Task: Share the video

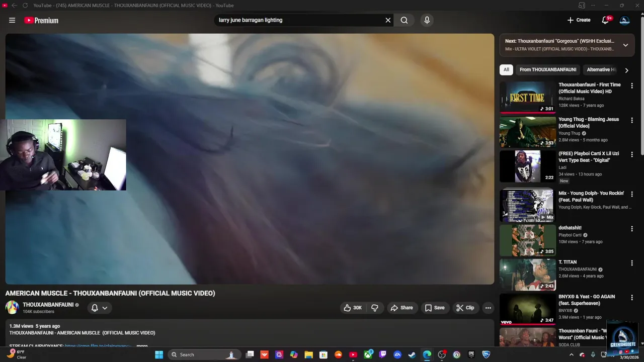Action: pos(402,308)
